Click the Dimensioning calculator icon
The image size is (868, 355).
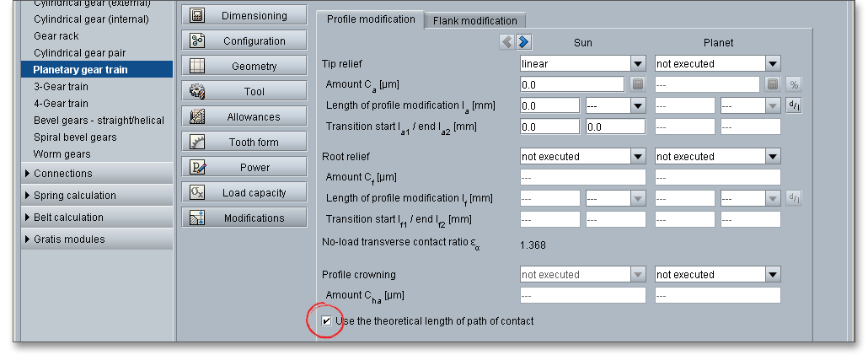[198, 16]
